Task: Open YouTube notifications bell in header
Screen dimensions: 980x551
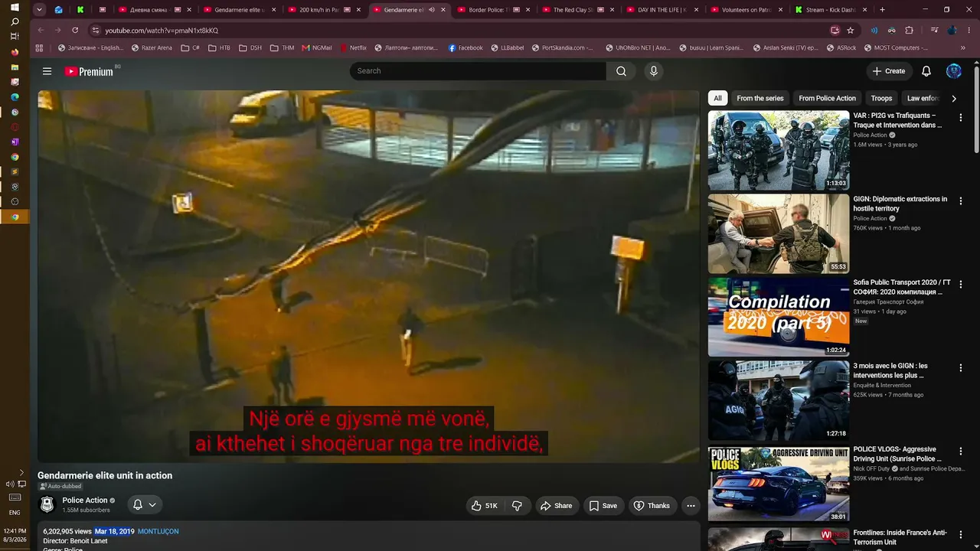Action: click(926, 71)
